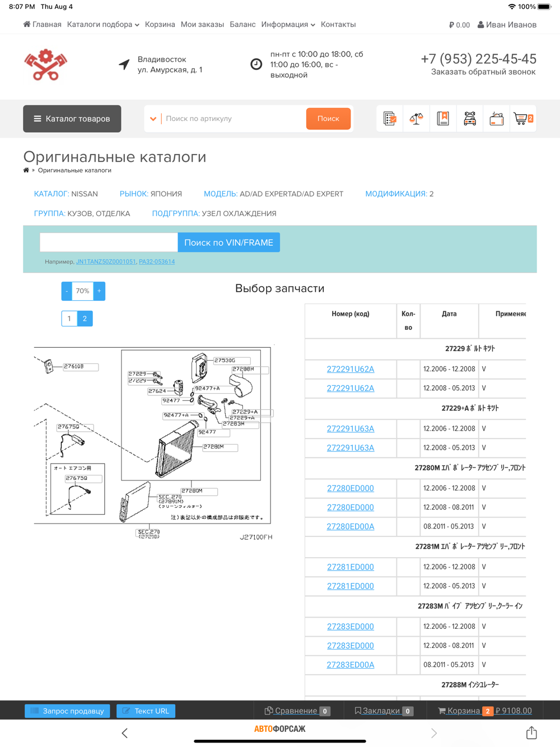Open the garage car-with-wrench icon
This screenshot has width=560, height=747.
coord(470,119)
